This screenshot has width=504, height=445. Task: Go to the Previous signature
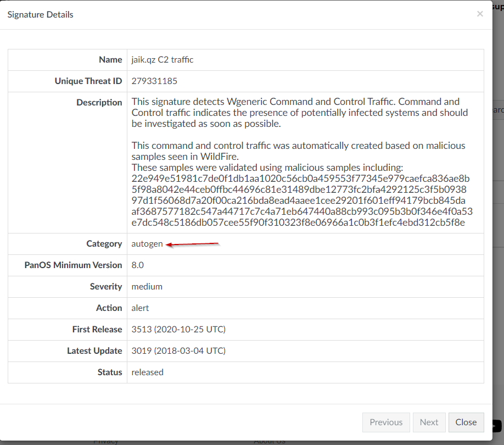(x=386, y=422)
